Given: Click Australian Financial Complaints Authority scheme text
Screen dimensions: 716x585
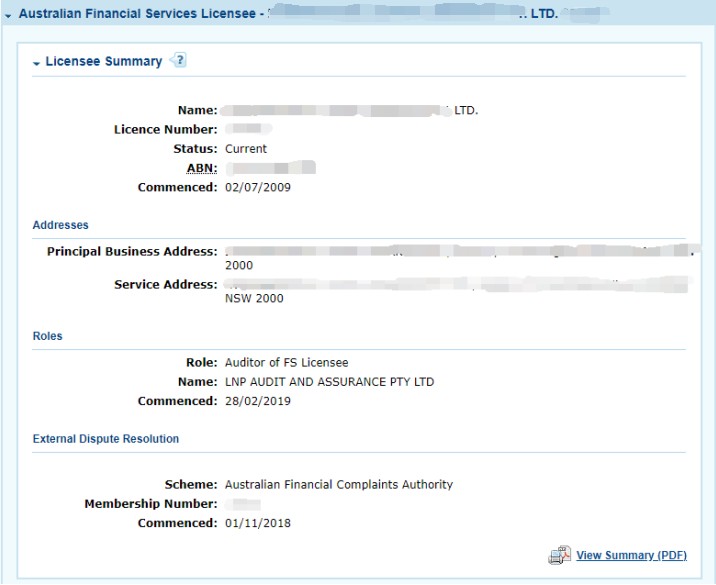Looking at the screenshot, I should coord(338,484).
